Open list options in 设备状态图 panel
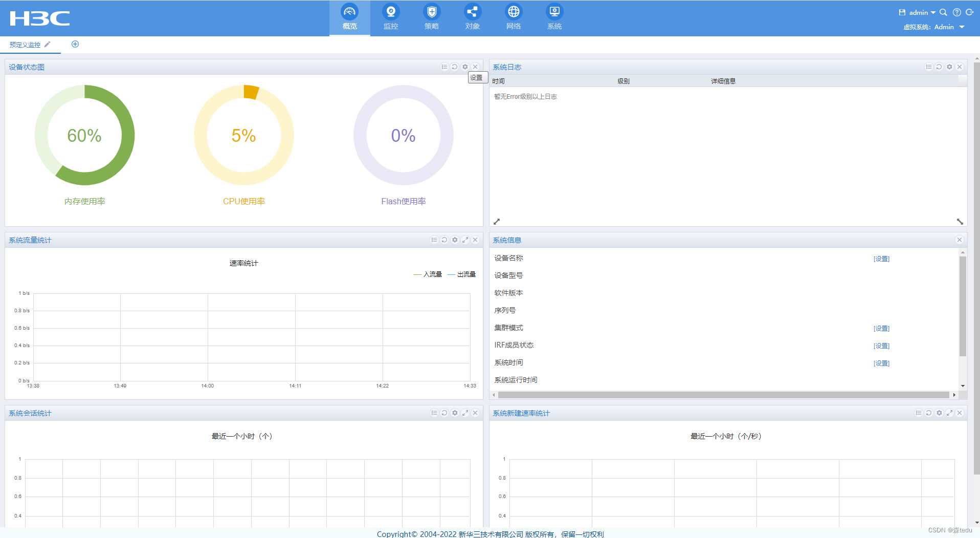 click(444, 67)
